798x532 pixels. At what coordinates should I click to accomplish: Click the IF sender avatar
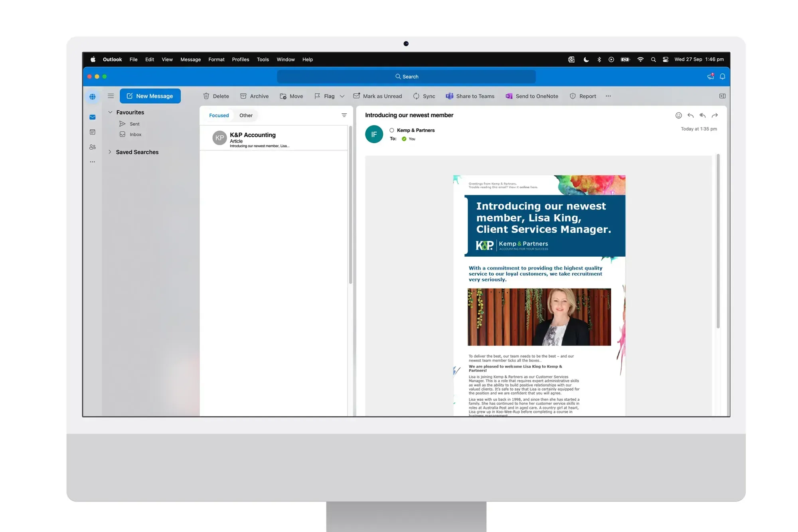tap(374, 134)
